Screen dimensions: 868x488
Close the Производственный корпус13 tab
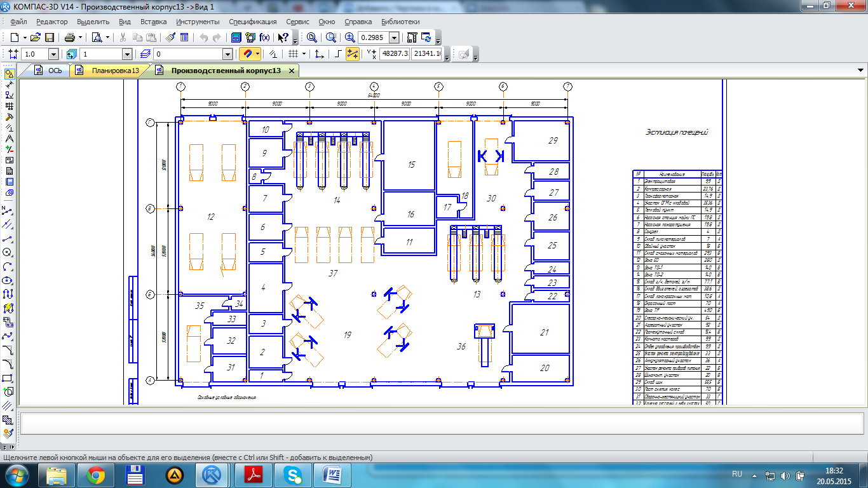(291, 71)
